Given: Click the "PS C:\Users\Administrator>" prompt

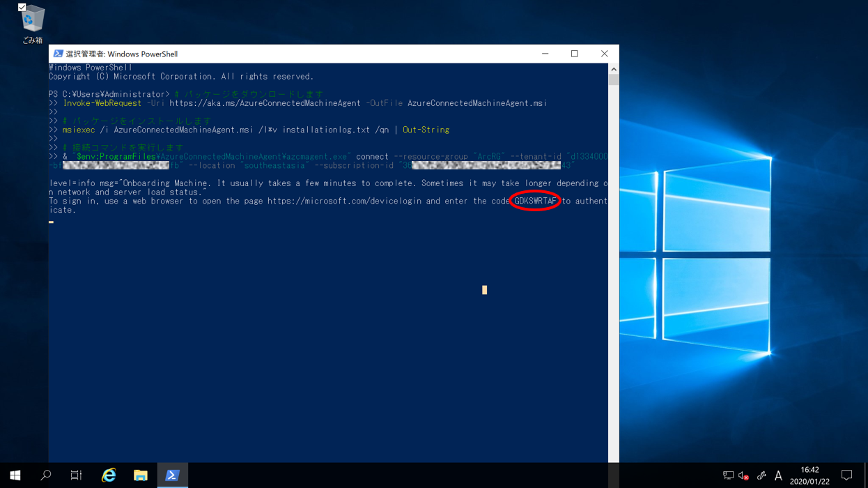Looking at the screenshot, I should coord(109,94).
